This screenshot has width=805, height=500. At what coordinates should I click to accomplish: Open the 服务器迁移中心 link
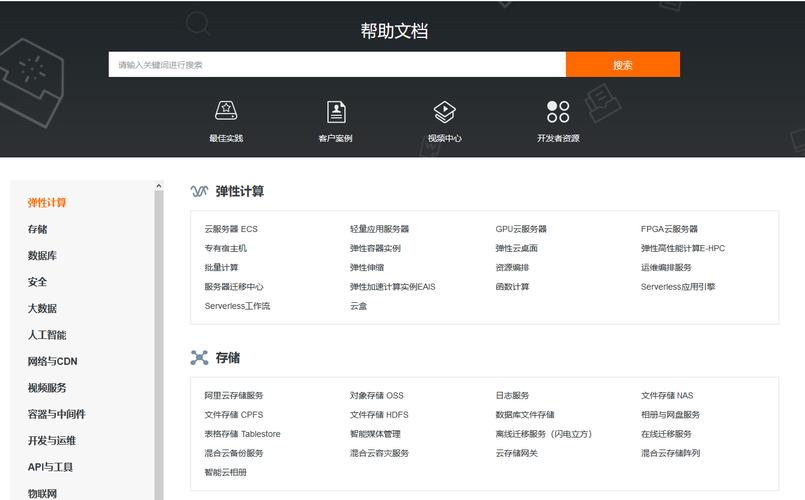[x=234, y=287]
